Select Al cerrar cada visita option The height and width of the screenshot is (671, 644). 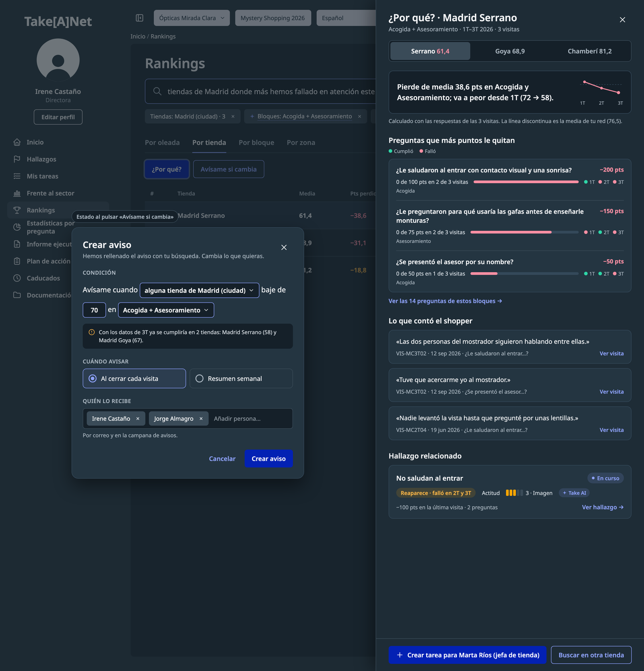[134, 379]
